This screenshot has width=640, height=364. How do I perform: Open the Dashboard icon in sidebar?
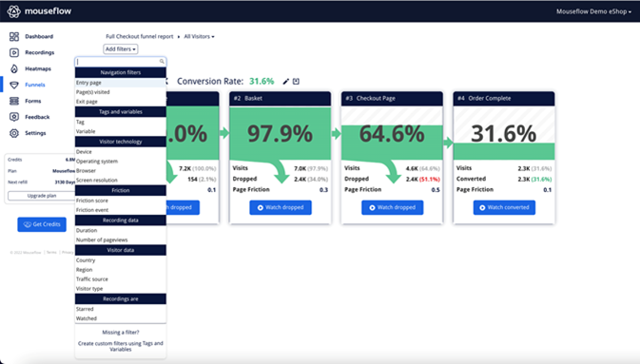point(14,37)
